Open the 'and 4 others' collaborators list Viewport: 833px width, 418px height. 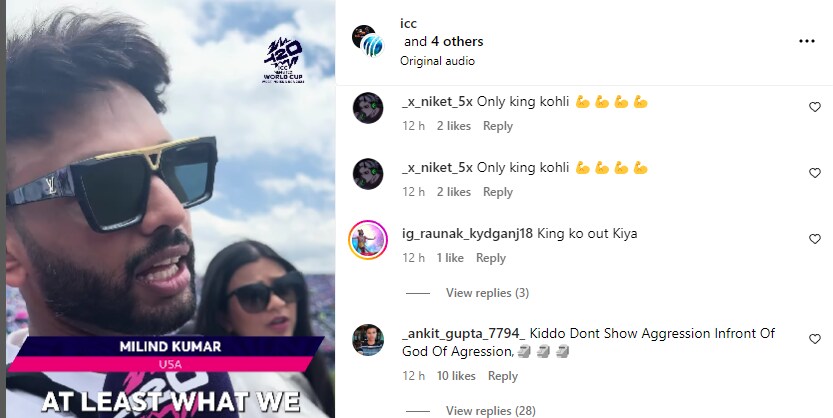point(444,41)
